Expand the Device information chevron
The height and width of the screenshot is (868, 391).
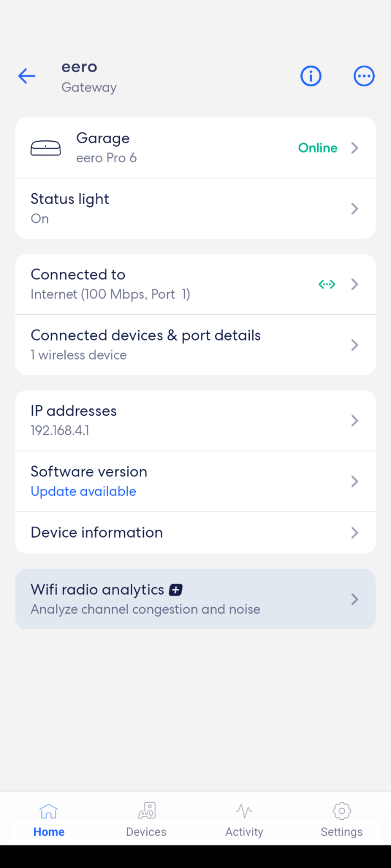tap(355, 533)
